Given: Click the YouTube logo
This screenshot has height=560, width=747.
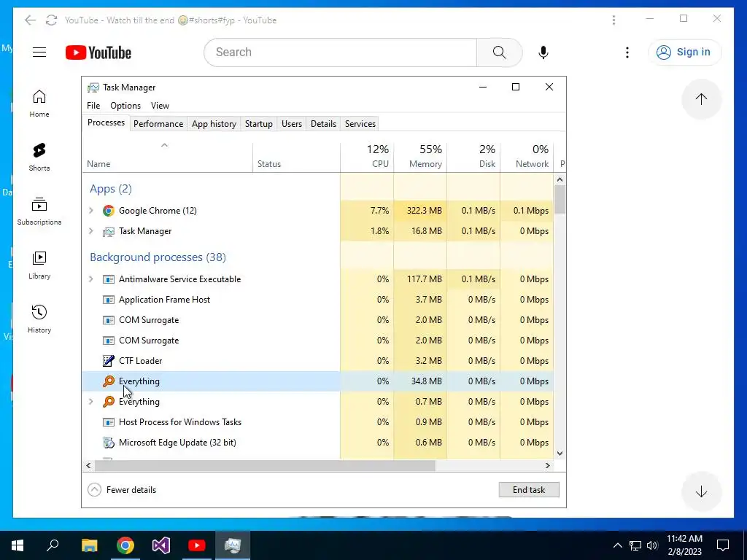Looking at the screenshot, I should click(98, 52).
